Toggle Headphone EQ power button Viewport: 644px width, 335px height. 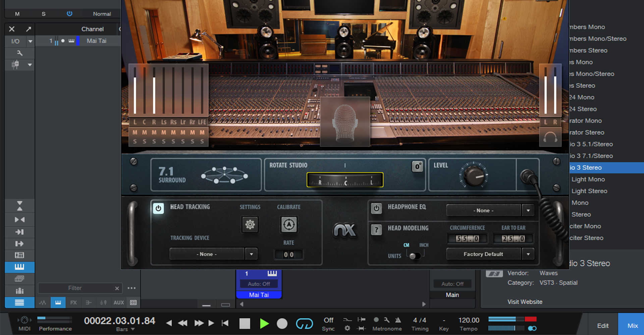(x=376, y=208)
